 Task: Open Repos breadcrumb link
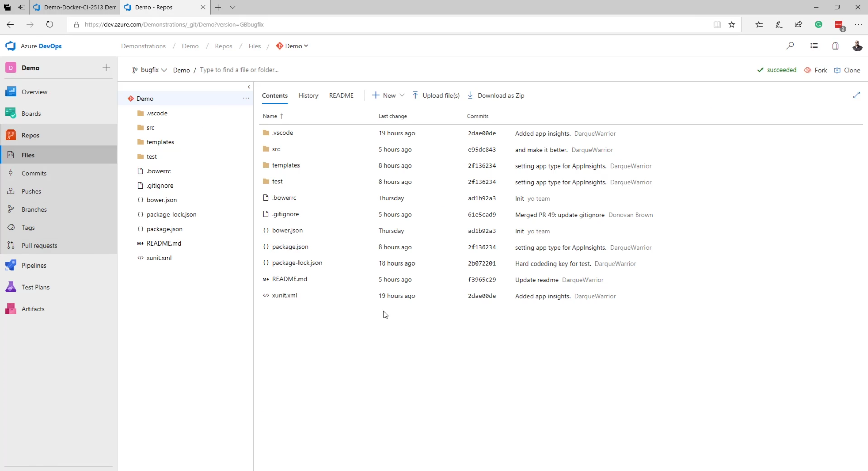point(224,46)
